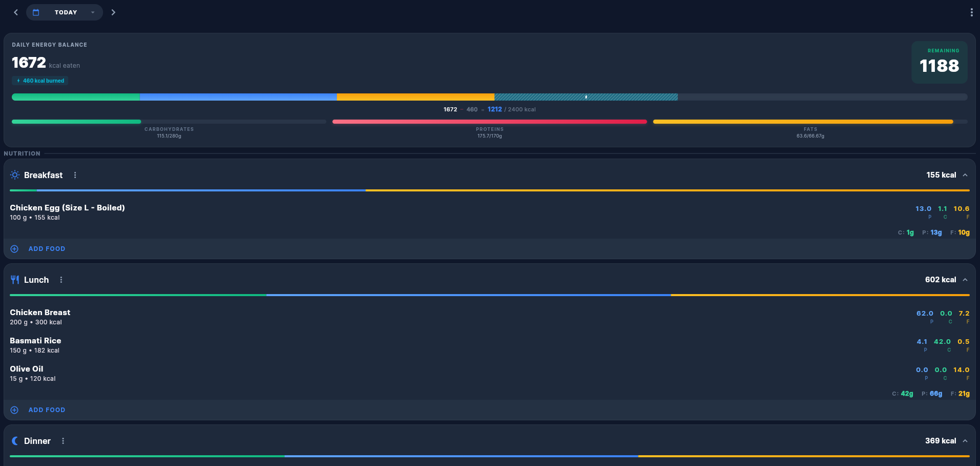This screenshot has width=980, height=466.
Task: Open the TODAY date dropdown
Action: [x=92, y=12]
